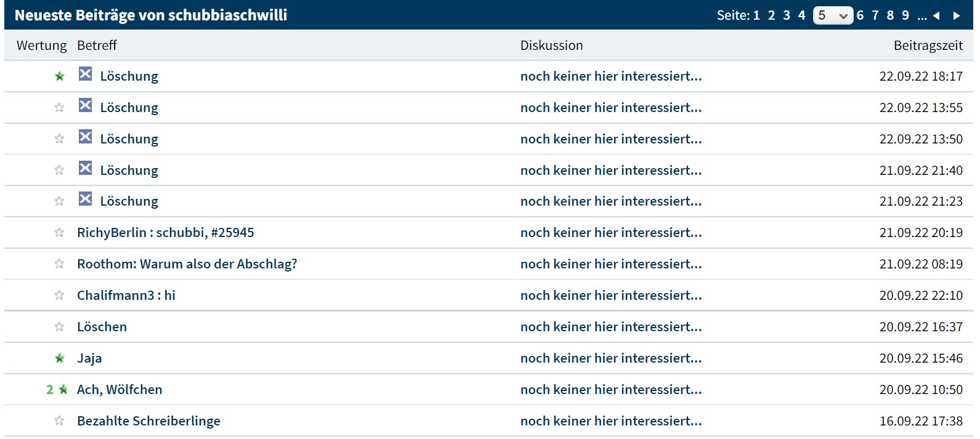Click the deletion X icon on the 22.09.22 13:55 row
This screenshot has height=439, width=980.
[x=85, y=106]
